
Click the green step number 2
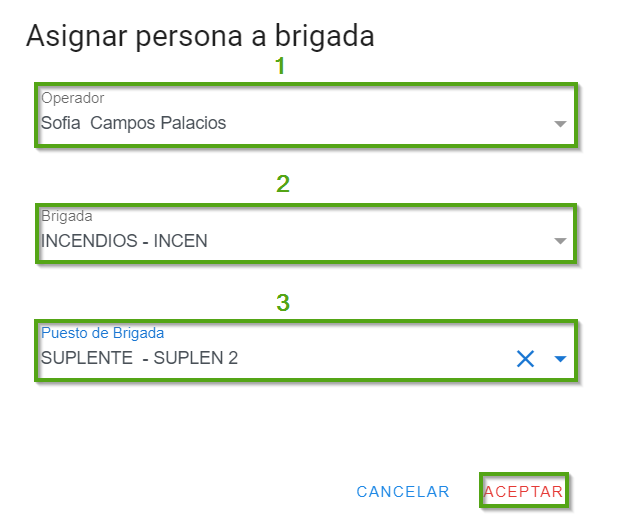(x=283, y=184)
